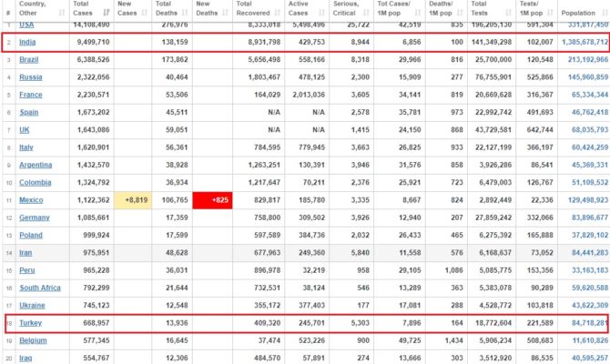This screenshot has width=610, height=364.
Task: Sort by Total Recovered column arrows
Action: click(x=278, y=13)
